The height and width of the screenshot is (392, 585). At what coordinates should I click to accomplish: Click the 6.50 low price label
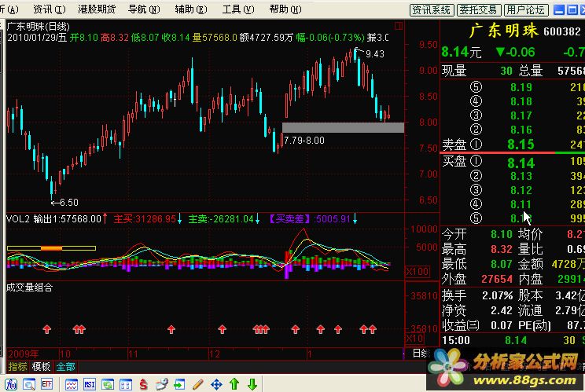[x=69, y=203]
